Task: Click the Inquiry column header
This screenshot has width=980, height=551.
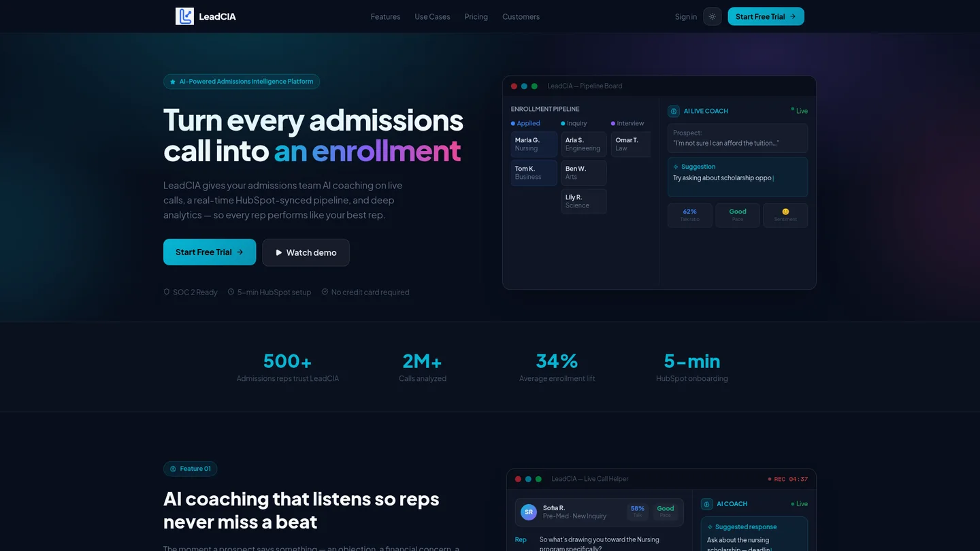Action: click(x=574, y=123)
